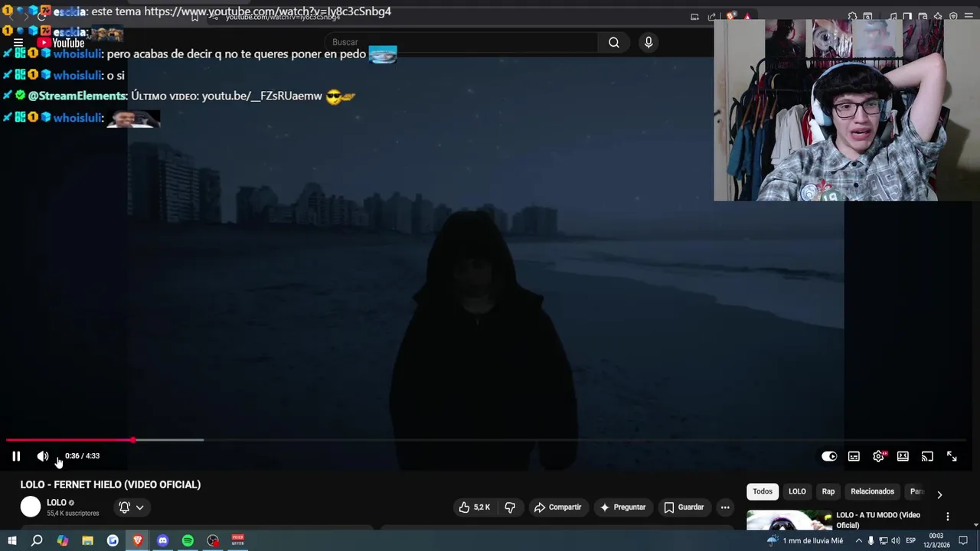Select the Relacionados filter chip

tap(872, 491)
